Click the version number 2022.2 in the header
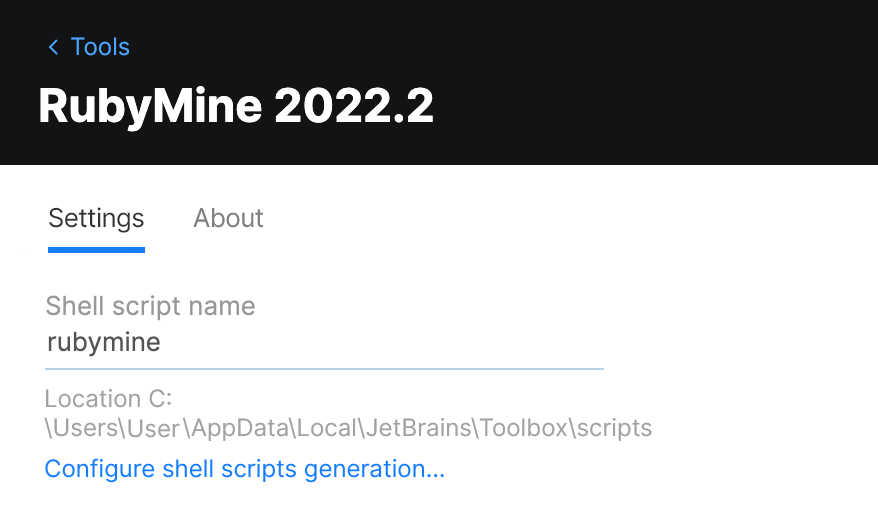878x530 pixels. (351, 106)
